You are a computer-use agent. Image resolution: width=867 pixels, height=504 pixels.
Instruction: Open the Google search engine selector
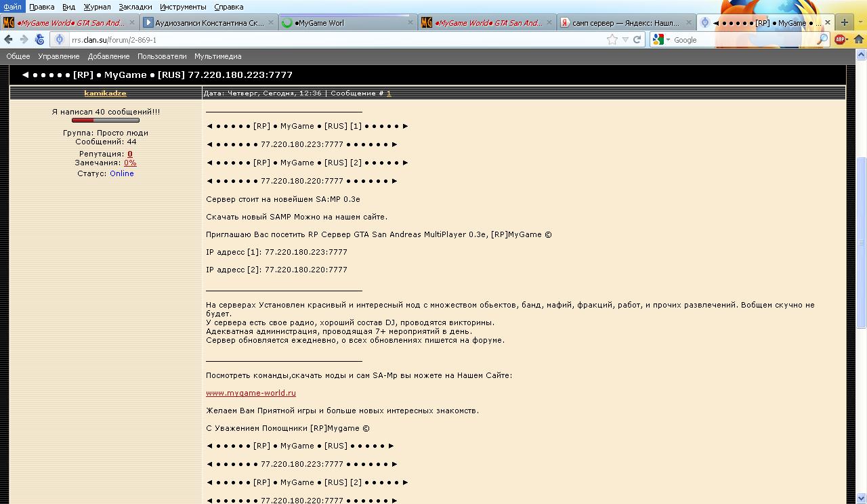(660, 40)
